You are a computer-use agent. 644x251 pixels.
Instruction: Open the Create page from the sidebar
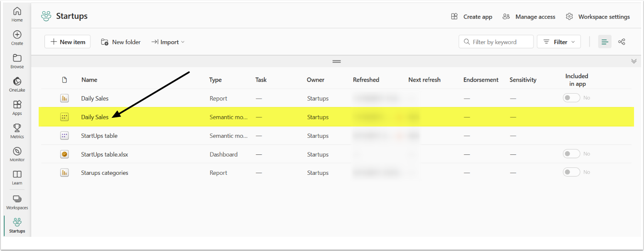pos(17,37)
